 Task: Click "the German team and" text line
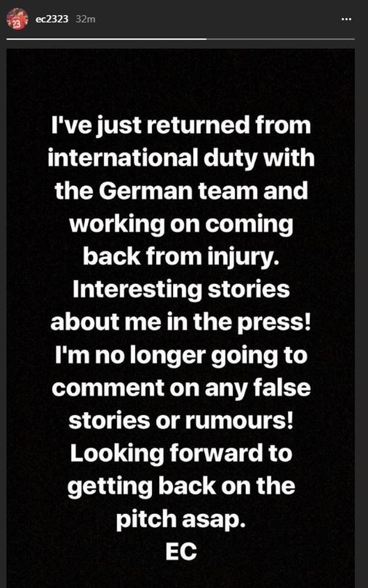[181, 191]
